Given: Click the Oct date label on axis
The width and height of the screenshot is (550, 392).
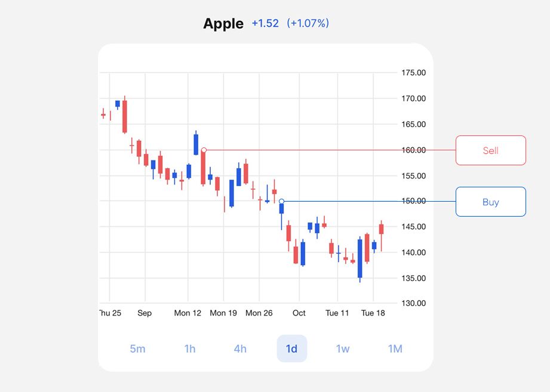Looking at the screenshot, I should (299, 313).
